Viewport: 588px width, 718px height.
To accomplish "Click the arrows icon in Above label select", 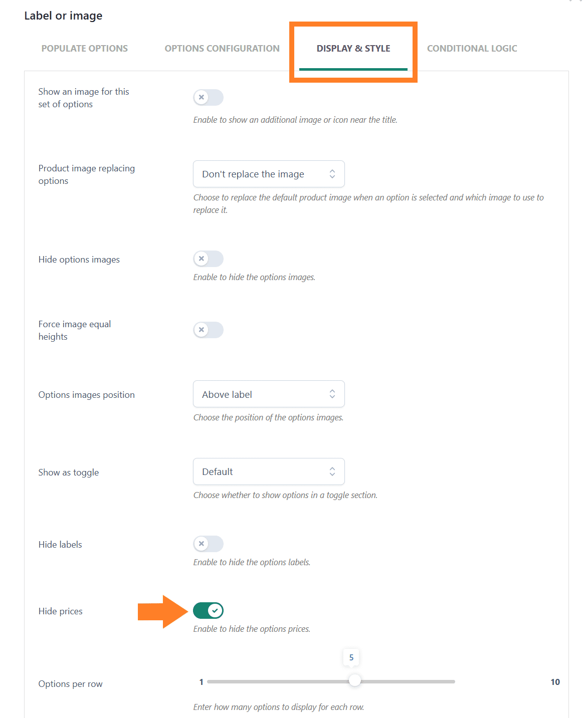I will pos(332,394).
